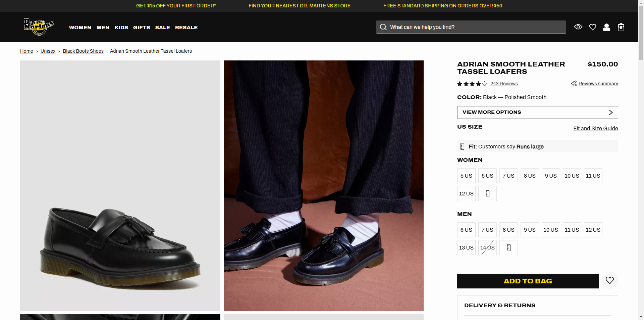The image size is (644, 320).
Task: Go to Home breadcrumb
Action: click(x=26, y=51)
